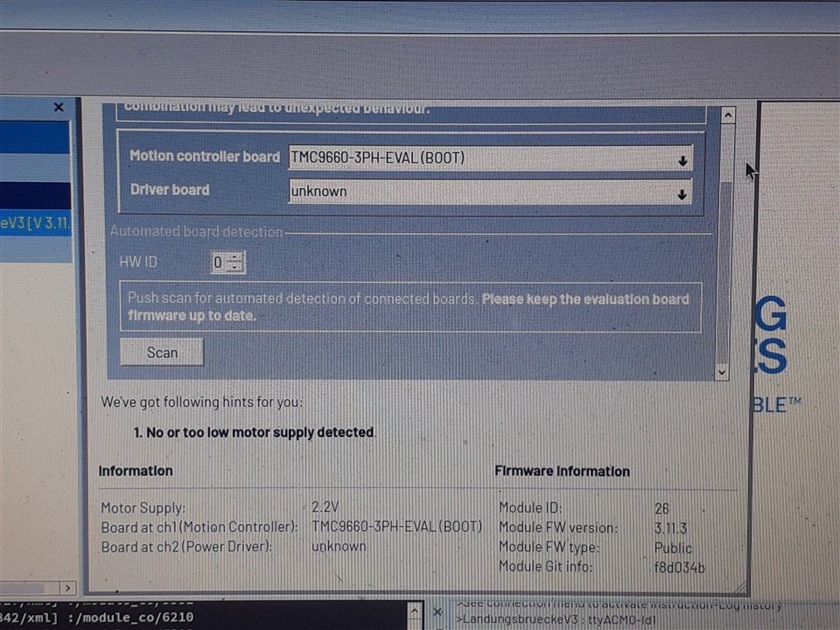Click the HW ID spinner field
Viewport: 840px width, 630px height.
click(227, 262)
